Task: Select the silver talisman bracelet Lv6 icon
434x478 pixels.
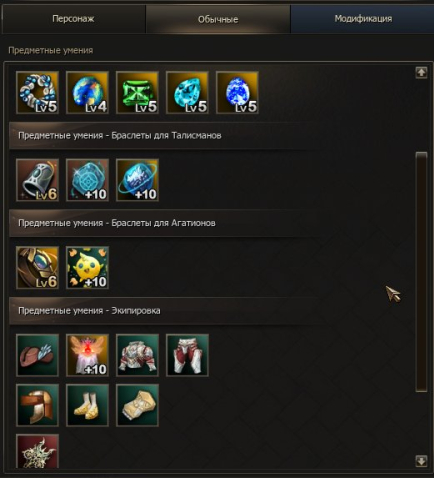Action: click(37, 180)
